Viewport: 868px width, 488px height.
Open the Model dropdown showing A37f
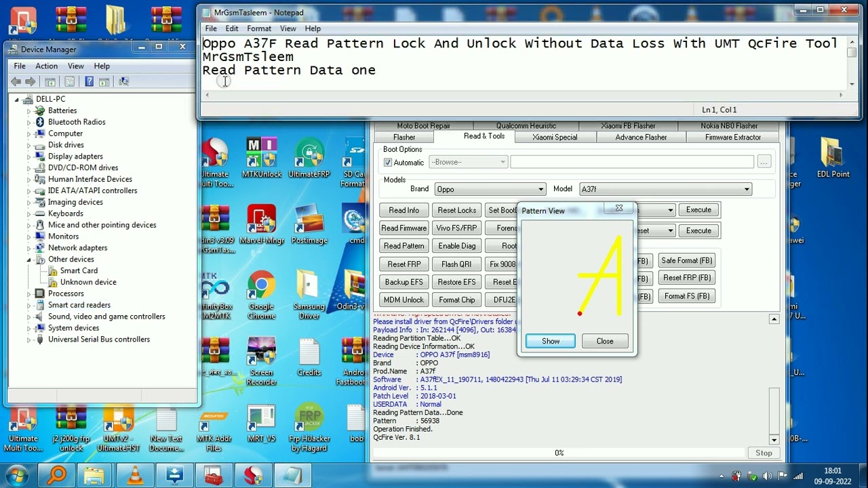pos(665,189)
